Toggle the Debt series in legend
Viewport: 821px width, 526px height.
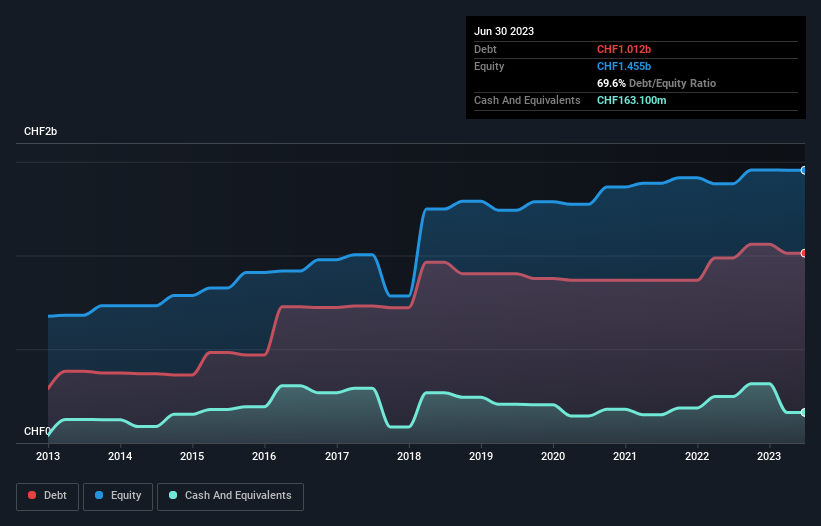(47, 496)
